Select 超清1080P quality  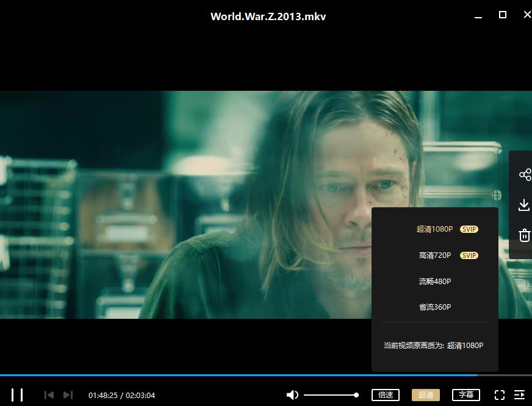[434, 229]
